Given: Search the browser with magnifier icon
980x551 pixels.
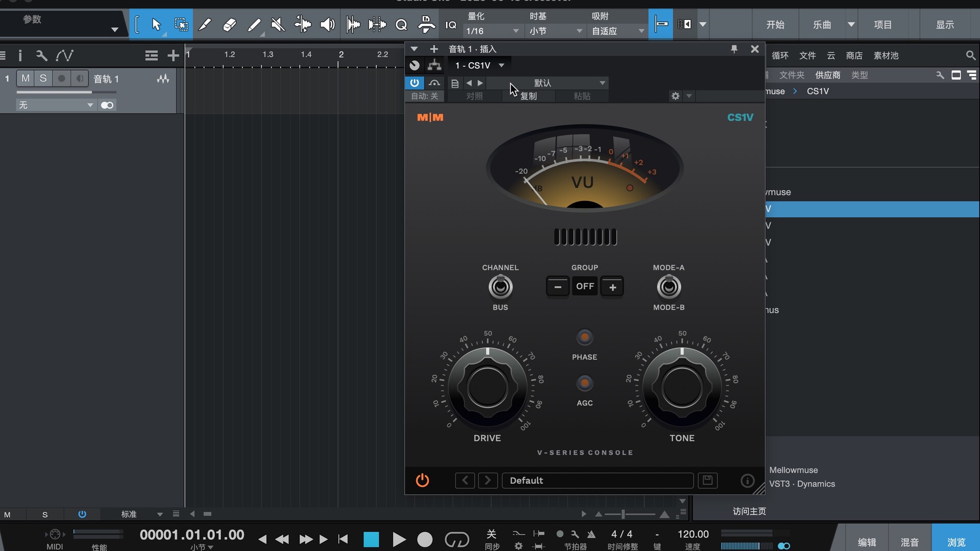Looking at the screenshot, I should 971,55.
